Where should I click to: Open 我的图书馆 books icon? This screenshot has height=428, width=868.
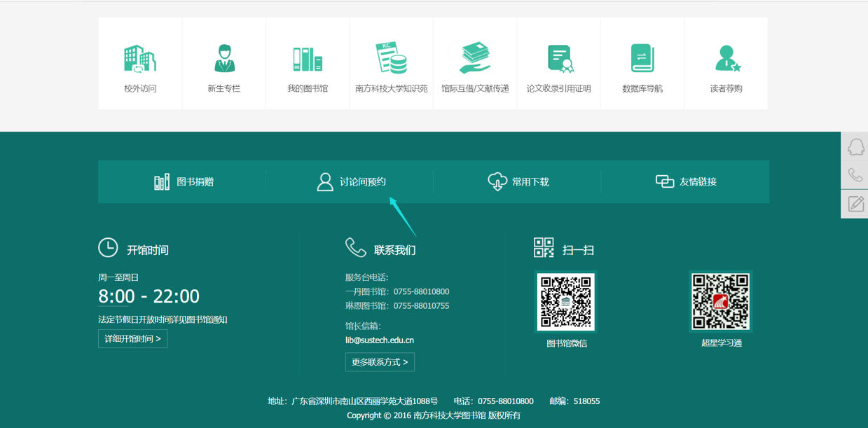[x=308, y=60]
